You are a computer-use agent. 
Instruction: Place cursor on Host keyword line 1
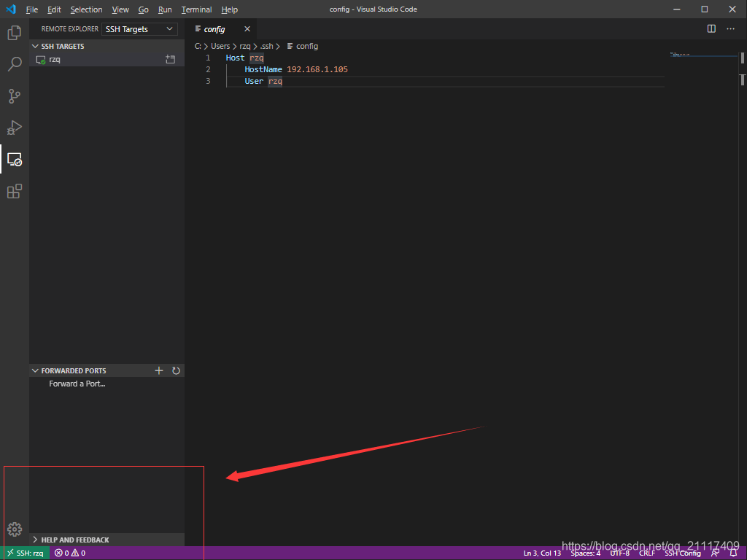click(235, 58)
